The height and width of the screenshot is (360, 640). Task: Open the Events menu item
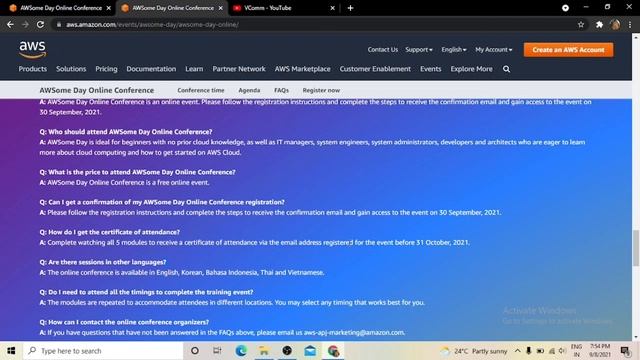[431, 69]
